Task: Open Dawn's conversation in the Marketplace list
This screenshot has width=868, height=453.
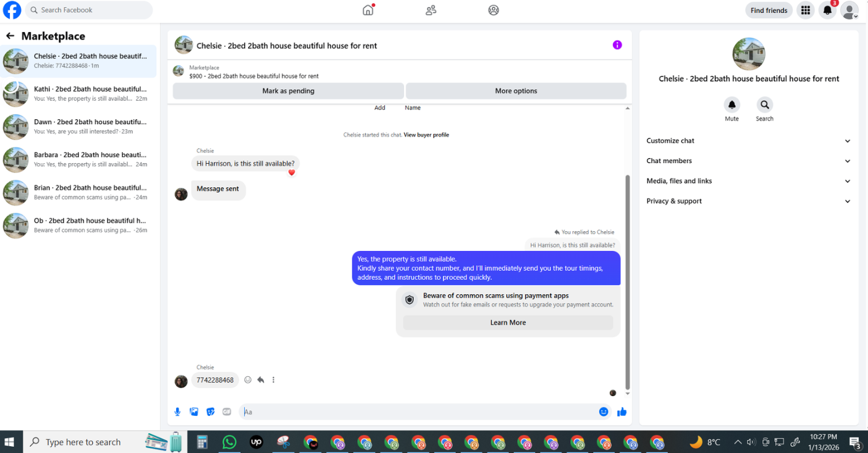Action: pyautogui.click(x=78, y=127)
